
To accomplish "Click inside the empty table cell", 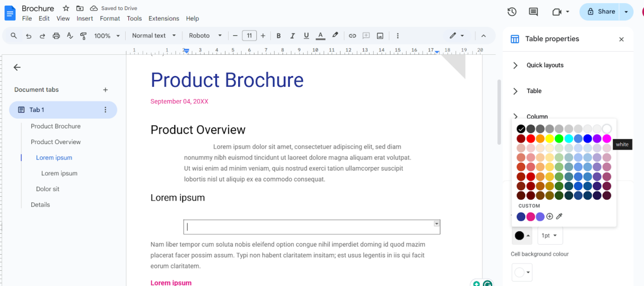I will (312, 227).
